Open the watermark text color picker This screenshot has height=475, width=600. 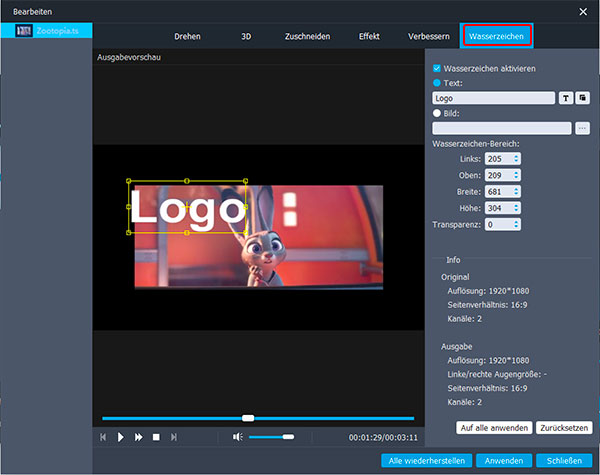(582, 98)
